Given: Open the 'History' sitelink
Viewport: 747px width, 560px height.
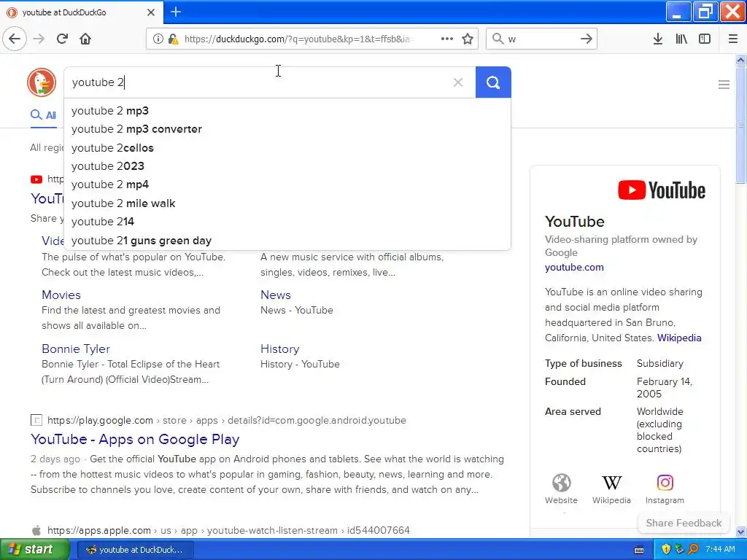Looking at the screenshot, I should point(279,349).
